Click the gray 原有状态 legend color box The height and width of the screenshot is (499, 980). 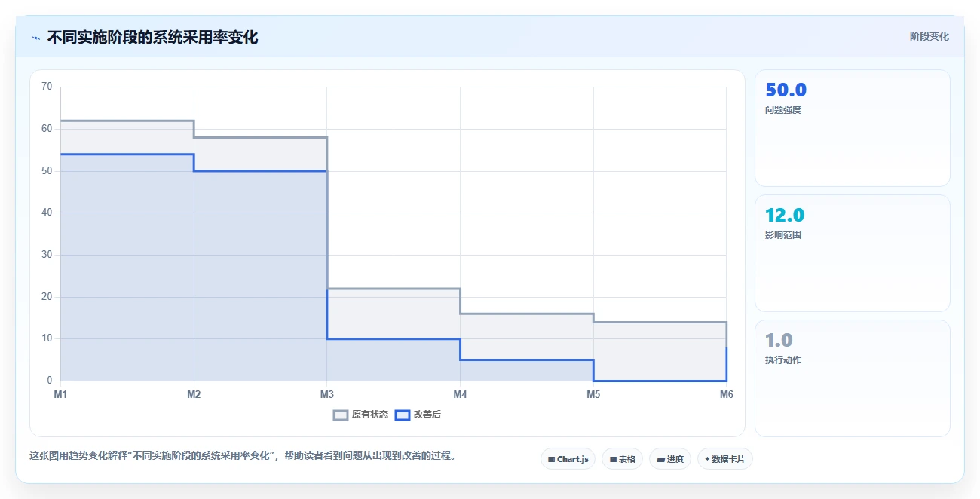[341, 415]
